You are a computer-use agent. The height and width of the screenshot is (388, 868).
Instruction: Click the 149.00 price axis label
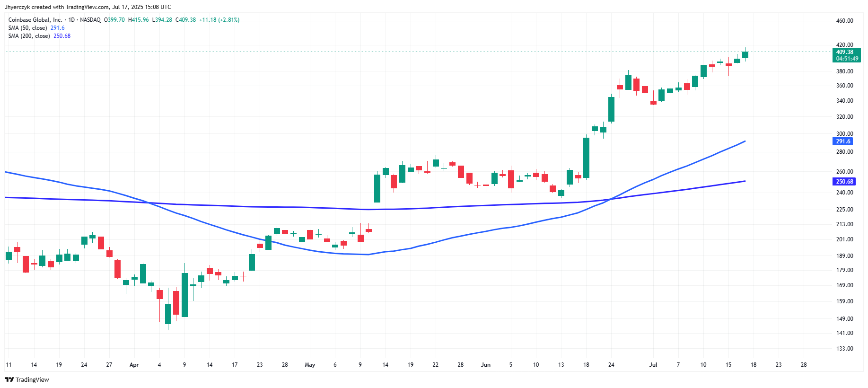tap(844, 319)
